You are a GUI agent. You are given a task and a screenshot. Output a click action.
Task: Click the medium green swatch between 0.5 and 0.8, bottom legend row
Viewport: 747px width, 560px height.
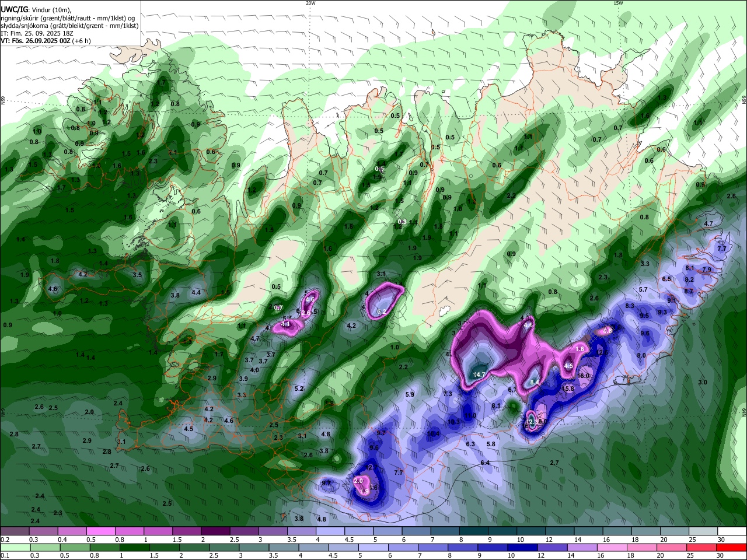pos(75,547)
